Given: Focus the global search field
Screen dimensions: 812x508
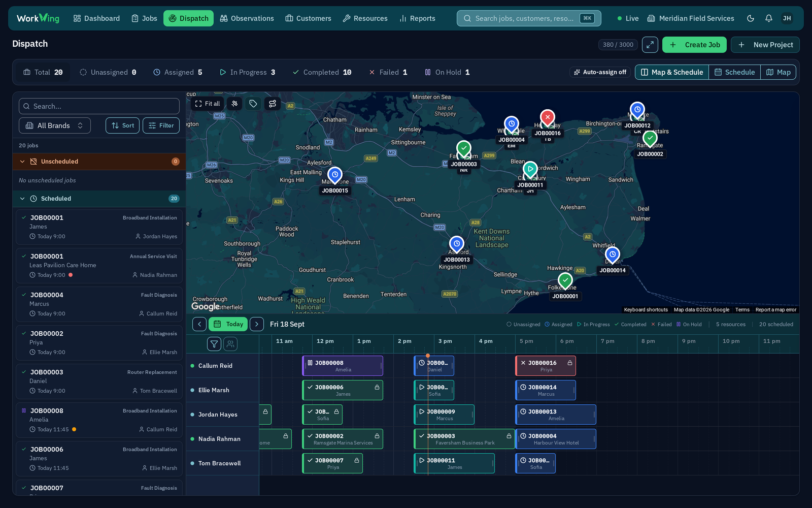Looking at the screenshot, I should (x=529, y=18).
